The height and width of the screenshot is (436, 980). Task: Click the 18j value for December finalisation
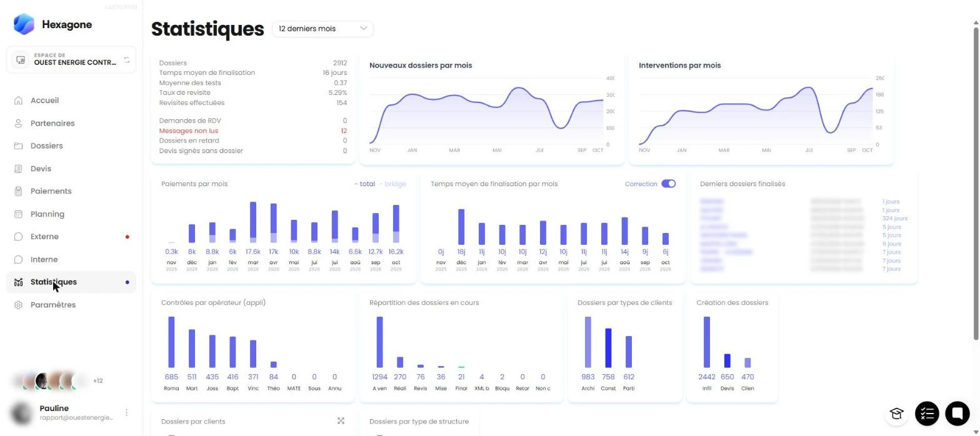point(461,252)
